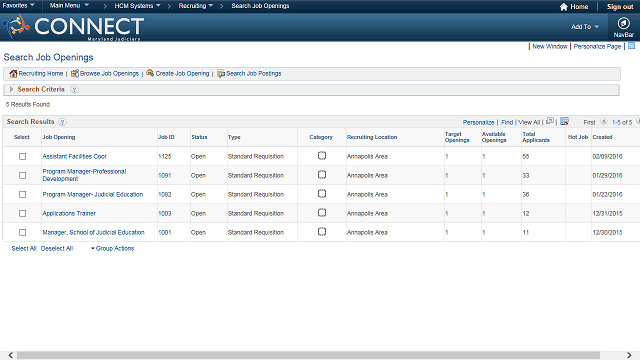Sort by Total Applicants column header

(536, 137)
